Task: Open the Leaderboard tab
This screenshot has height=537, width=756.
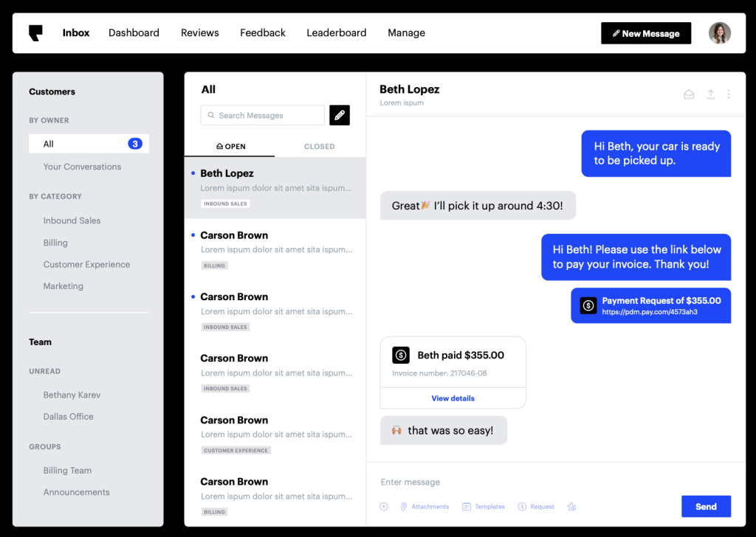Action: pos(337,32)
